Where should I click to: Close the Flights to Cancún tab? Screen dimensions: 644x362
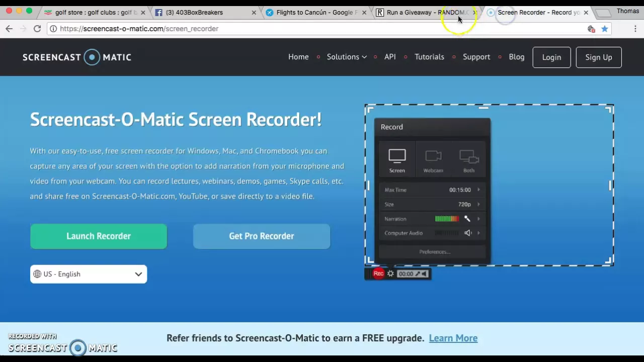(364, 13)
